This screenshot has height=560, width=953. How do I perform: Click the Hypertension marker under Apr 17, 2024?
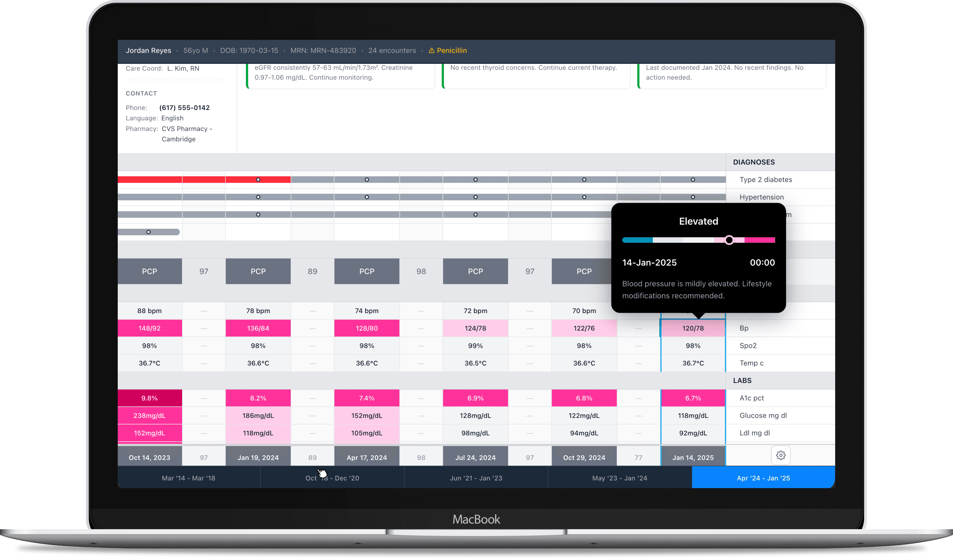pos(367,197)
